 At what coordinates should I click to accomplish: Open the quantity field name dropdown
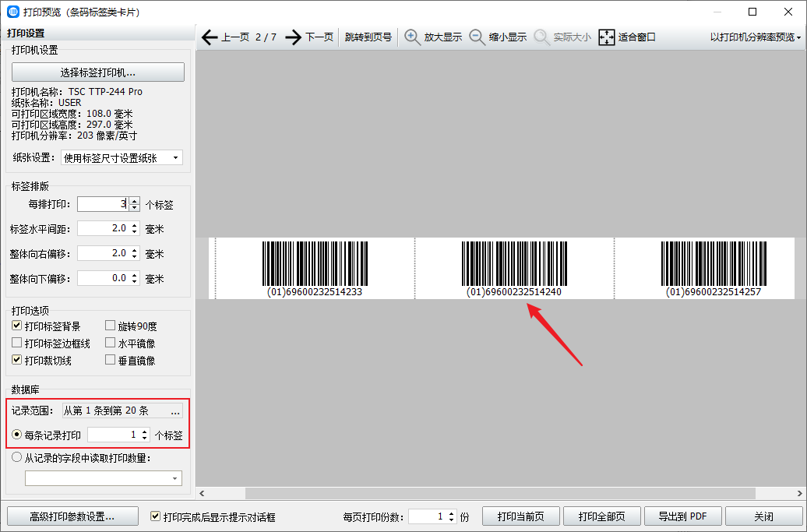(104, 477)
